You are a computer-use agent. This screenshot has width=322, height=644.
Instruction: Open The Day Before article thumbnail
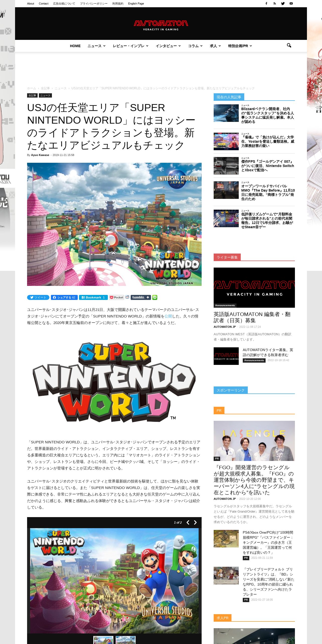[x=226, y=190]
